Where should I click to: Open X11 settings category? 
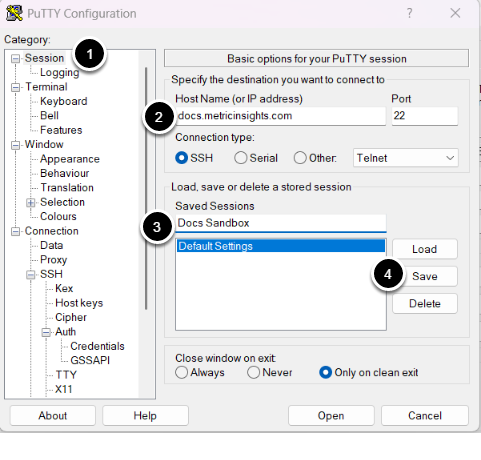click(x=64, y=389)
